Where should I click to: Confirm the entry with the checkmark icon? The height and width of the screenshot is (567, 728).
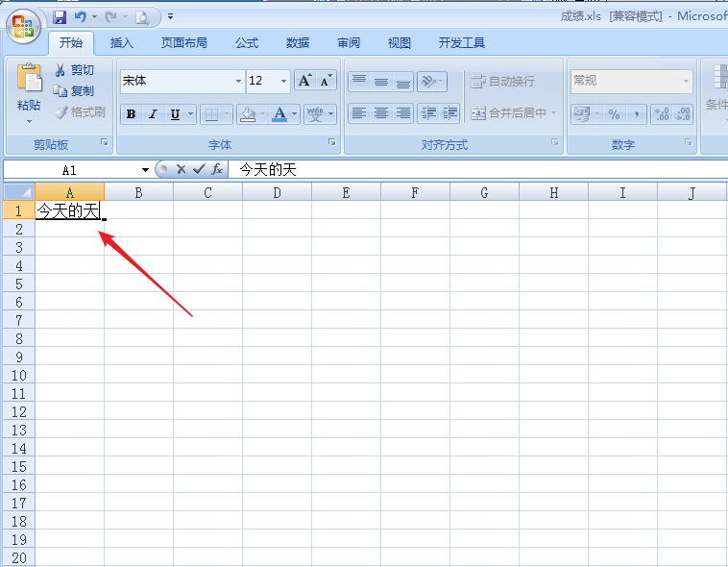coord(199,169)
